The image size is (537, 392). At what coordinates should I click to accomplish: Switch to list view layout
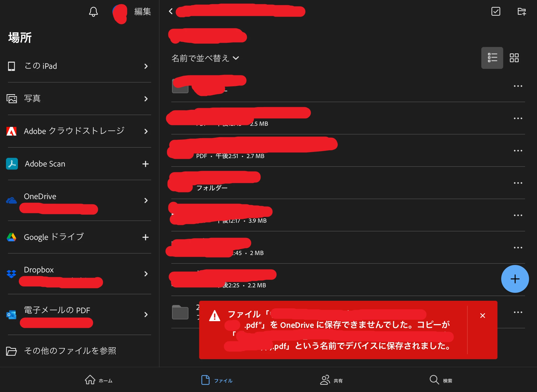pyautogui.click(x=492, y=58)
